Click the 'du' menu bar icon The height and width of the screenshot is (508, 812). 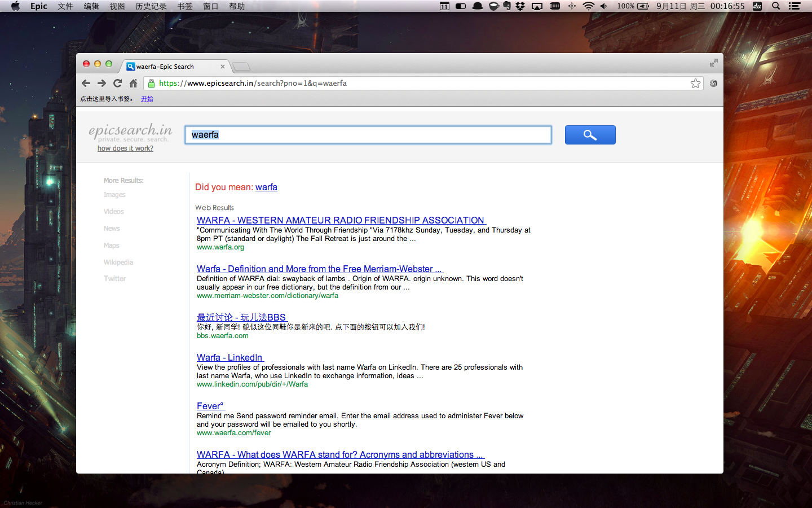click(757, 6)
